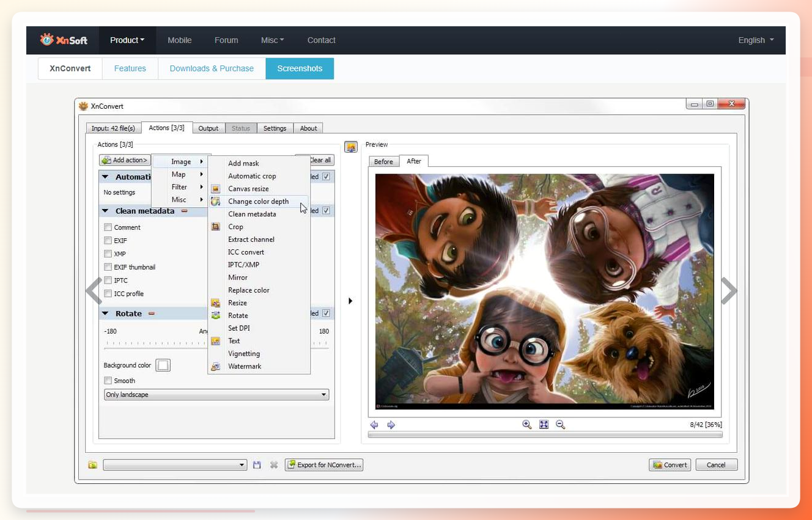Toggle Enabled checkbox on Rotate header
This screenshot has width=812, height=520.
326,313
